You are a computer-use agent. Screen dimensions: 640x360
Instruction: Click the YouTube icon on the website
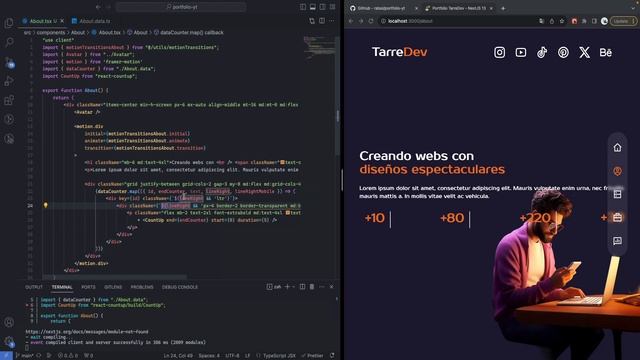pos(521,52)
